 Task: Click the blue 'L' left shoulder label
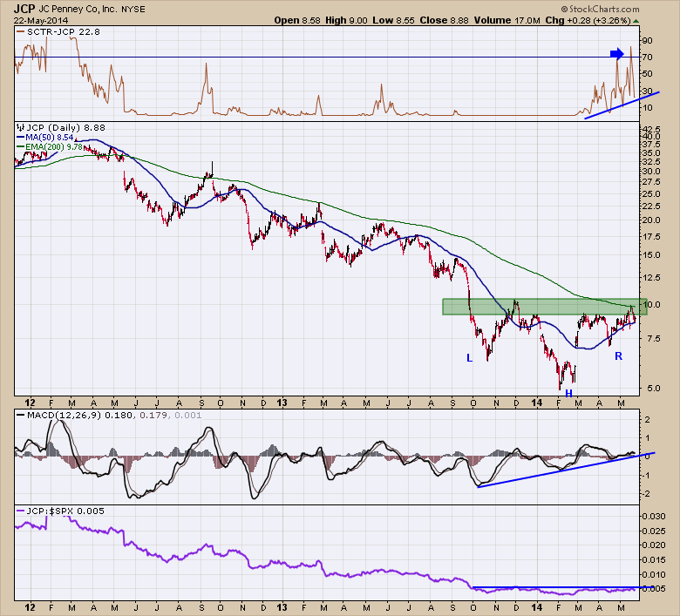coord(469,358)
